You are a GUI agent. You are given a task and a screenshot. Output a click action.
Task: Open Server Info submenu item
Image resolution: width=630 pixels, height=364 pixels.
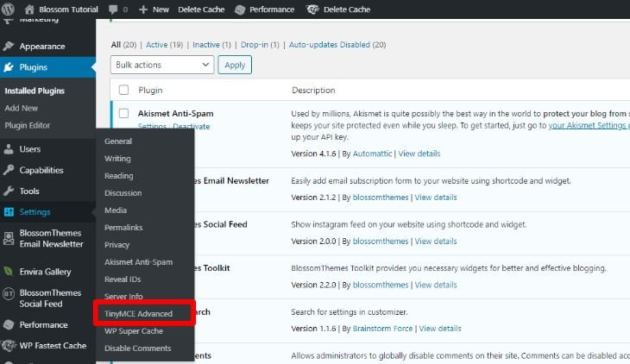tap(123, 296)
